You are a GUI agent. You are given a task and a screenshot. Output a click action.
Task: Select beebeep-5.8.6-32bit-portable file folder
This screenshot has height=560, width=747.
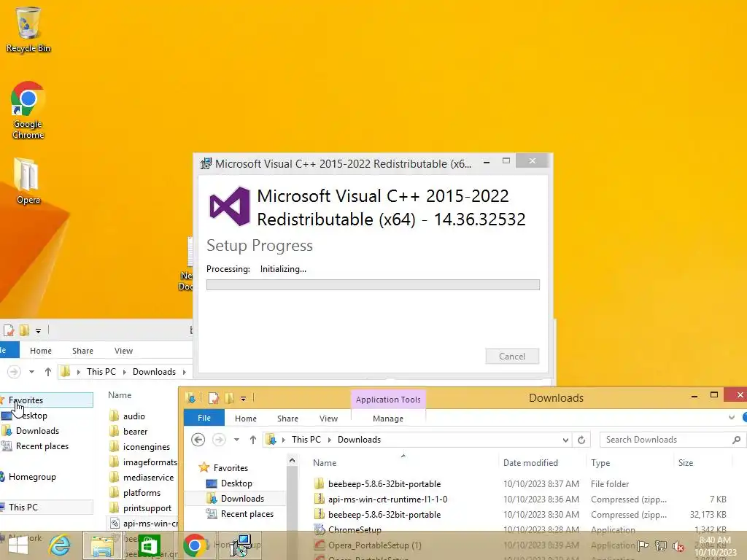tap(384, 484)
